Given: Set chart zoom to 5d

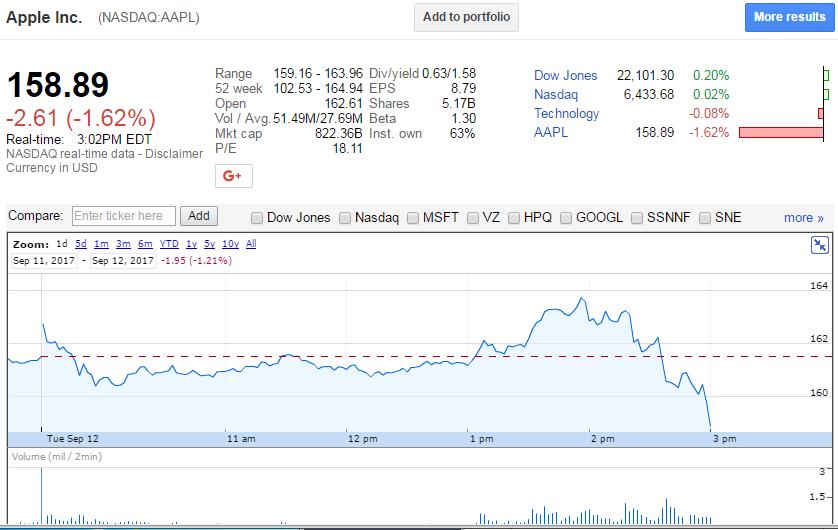Looking at the screenshot, I should (x=81, y=244).
